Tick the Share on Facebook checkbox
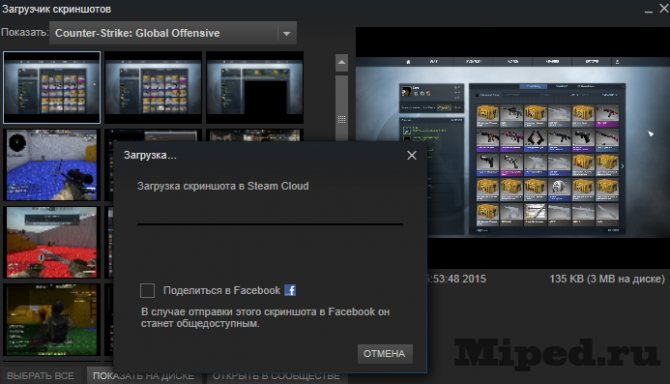The width and height of the screenshot is (670, 384). pyautogui.click(x=147, y=290)
